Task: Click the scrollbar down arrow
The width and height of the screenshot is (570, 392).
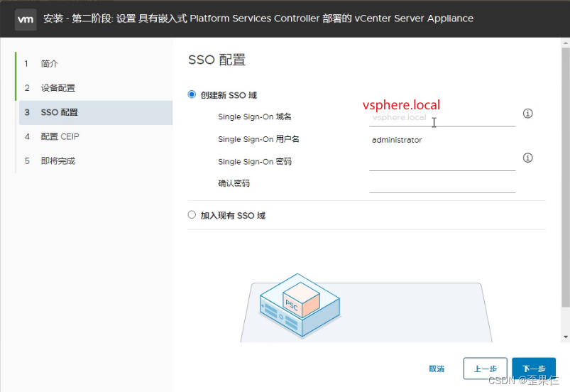Action: pos(566,337)
